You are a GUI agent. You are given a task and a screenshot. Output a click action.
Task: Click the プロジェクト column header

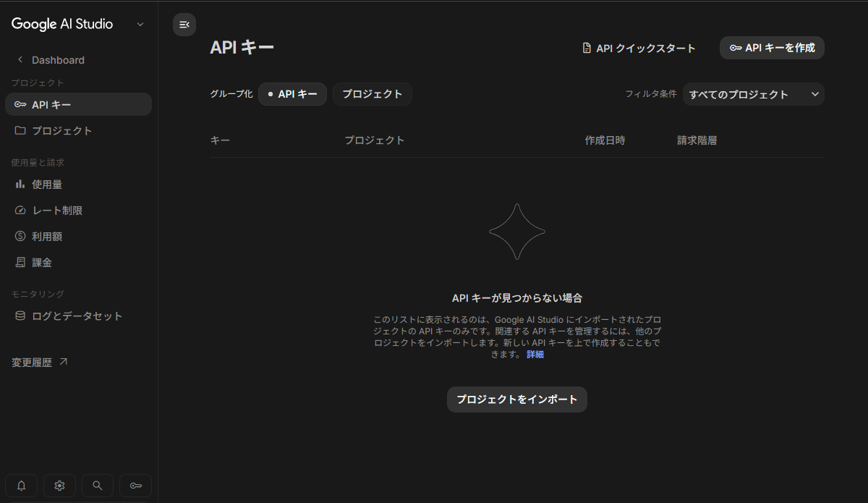point(375,140)
